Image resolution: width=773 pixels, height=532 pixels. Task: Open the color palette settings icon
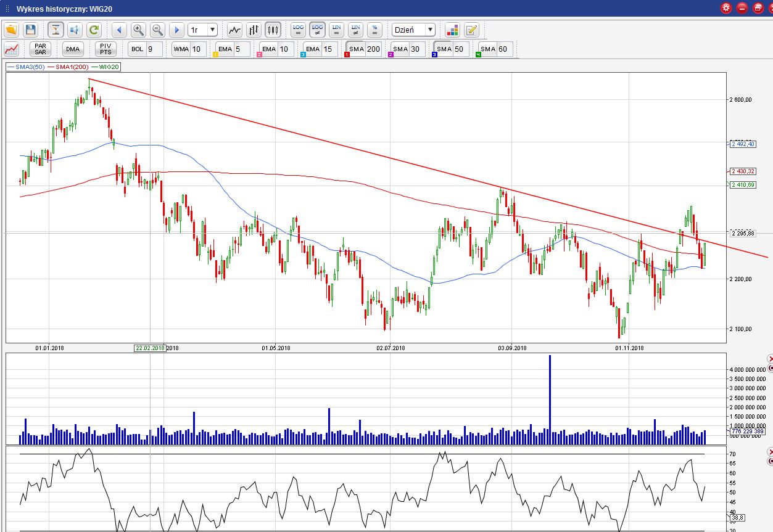tap(452, 30)
